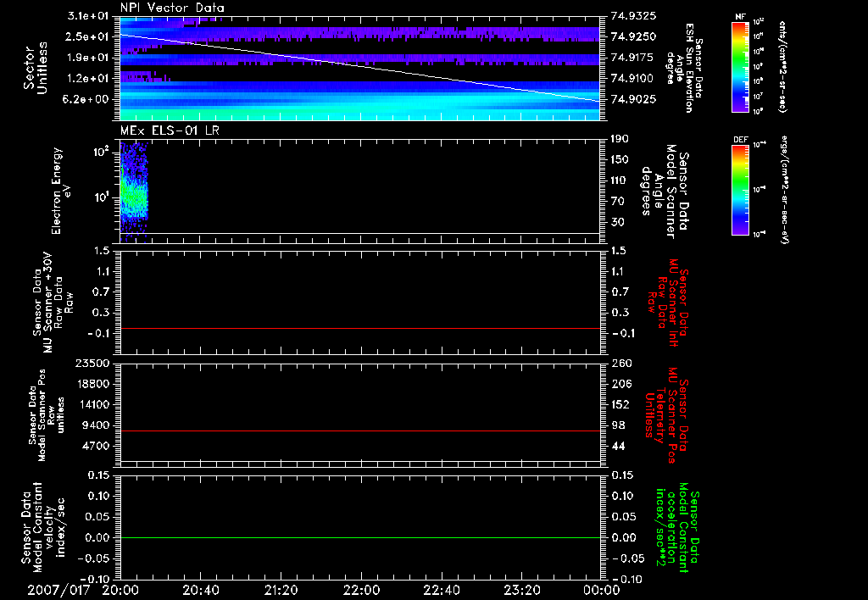This screenshot has height=600, width=868.
Task: Click the 74.9250 sun elevation tick
Action: (x=633, y=36)
